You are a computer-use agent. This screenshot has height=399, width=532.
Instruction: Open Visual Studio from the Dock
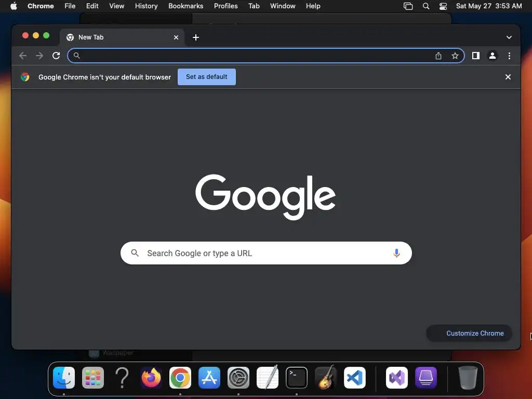396,378
